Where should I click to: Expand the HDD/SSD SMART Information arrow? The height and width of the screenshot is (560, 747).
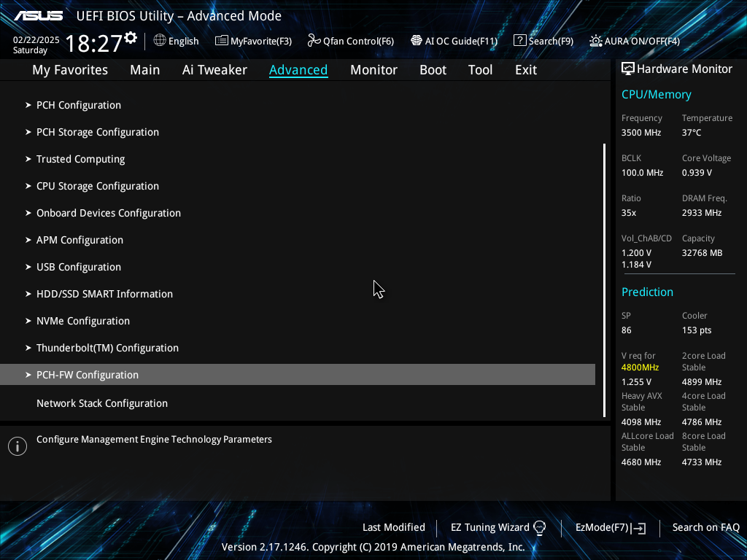pos(28,294)
